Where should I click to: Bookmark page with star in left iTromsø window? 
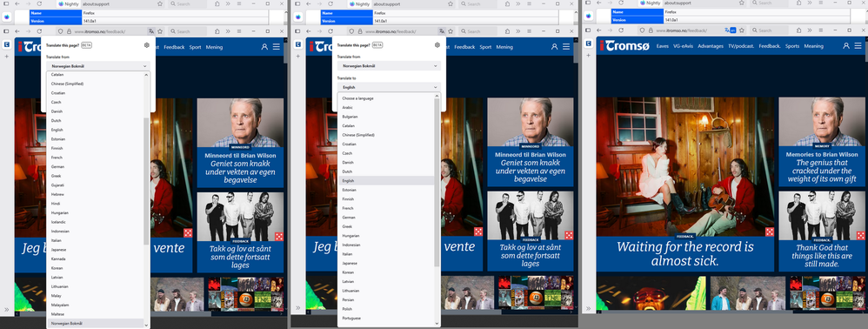click(160, 31)
